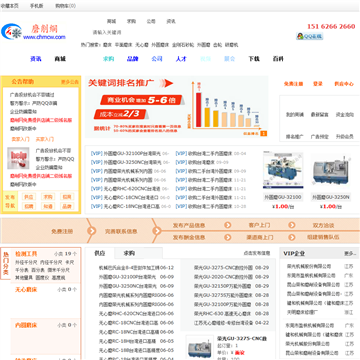Screen dimensions: 360x360
Task: Click 组建销售队伍 in process bar
Action: coord(323,237)
